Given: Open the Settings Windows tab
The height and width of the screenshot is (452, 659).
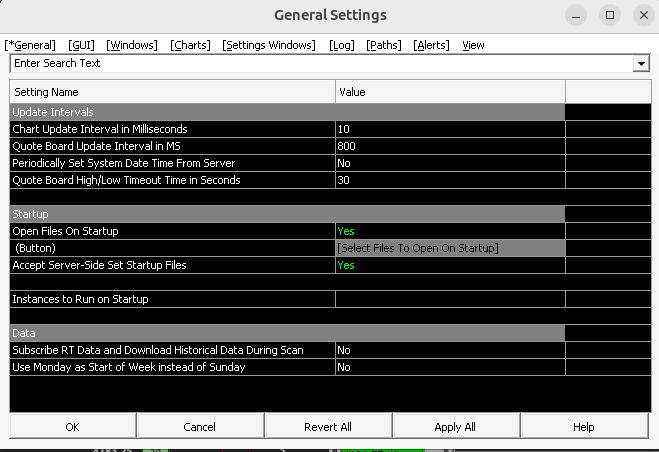Looking at the screenshot, I should pyautogui.click(x=269, y=45).
